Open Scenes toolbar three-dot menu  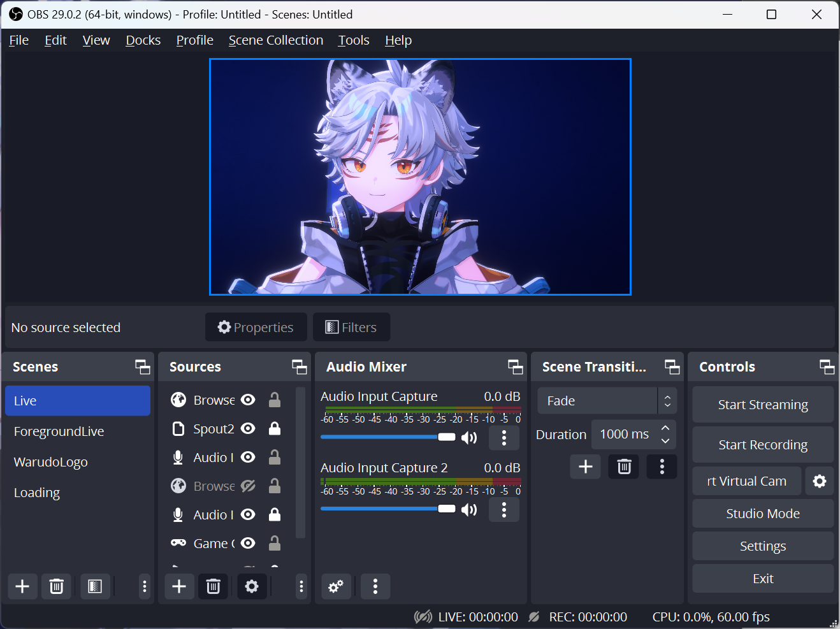coord(145,586)
